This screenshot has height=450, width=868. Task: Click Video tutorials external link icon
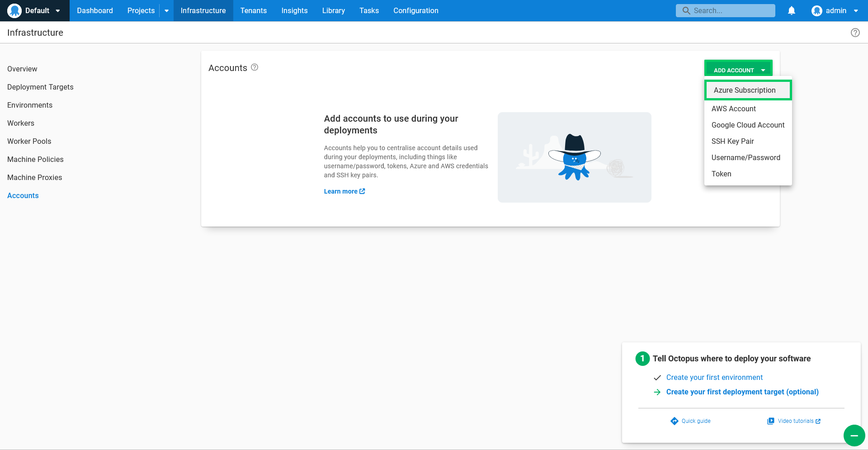818,421
